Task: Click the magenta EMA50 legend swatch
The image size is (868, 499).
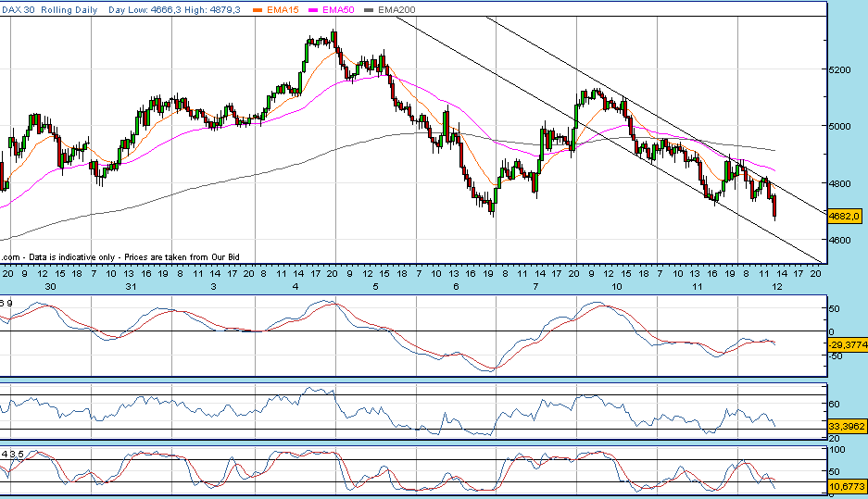Action: tap(313, 10)
